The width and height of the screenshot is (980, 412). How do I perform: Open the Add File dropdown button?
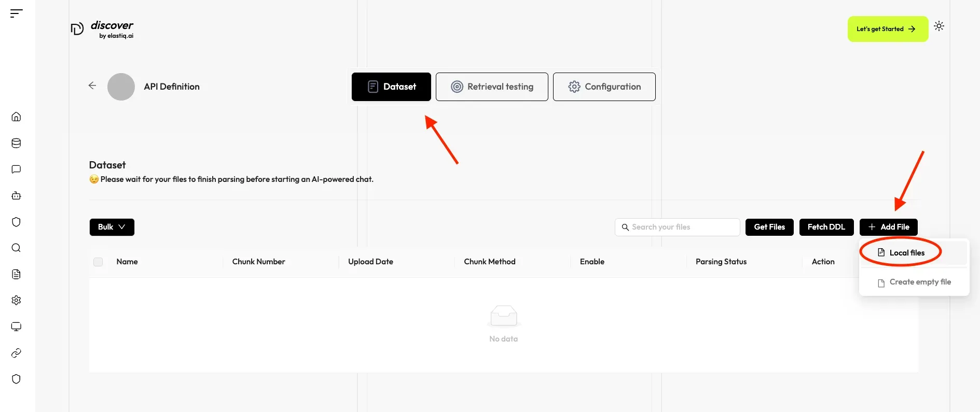point(888,227)
